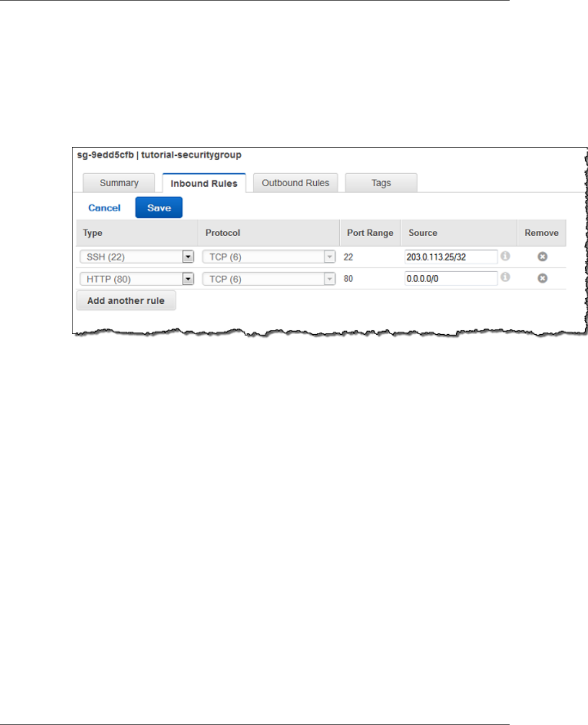
Task: Go to the Tags tab
Action: [381, 183]
